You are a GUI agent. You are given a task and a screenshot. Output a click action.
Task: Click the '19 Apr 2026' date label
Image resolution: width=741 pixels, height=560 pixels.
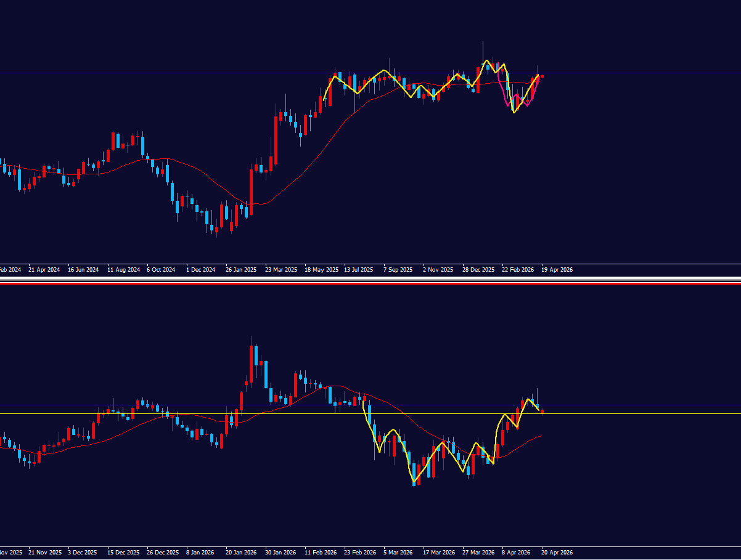pyautogui.click(x=557, y=270)
